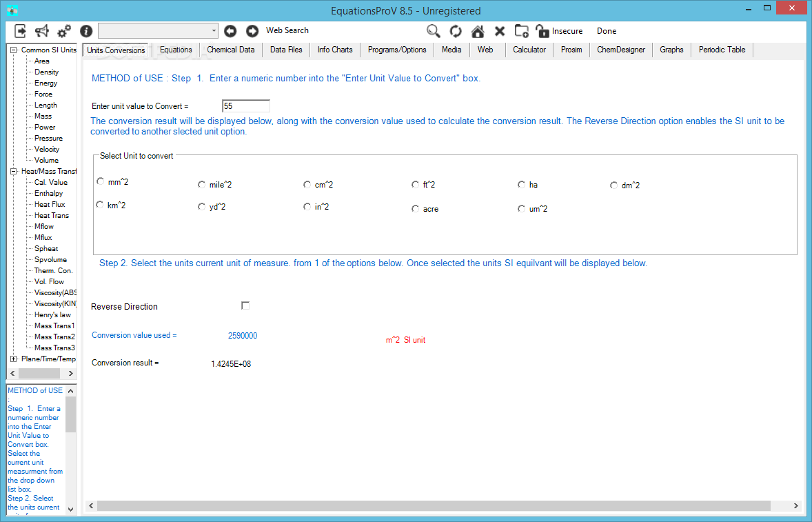Open the Chemical Data tab
The image size is (812, 522).
230,50
